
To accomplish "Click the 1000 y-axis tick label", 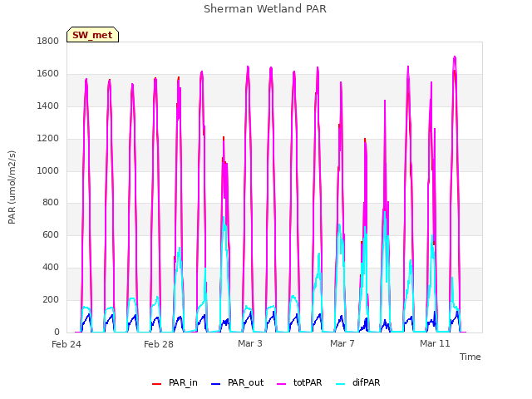I will pyautogui.click(x=48, y=170).
